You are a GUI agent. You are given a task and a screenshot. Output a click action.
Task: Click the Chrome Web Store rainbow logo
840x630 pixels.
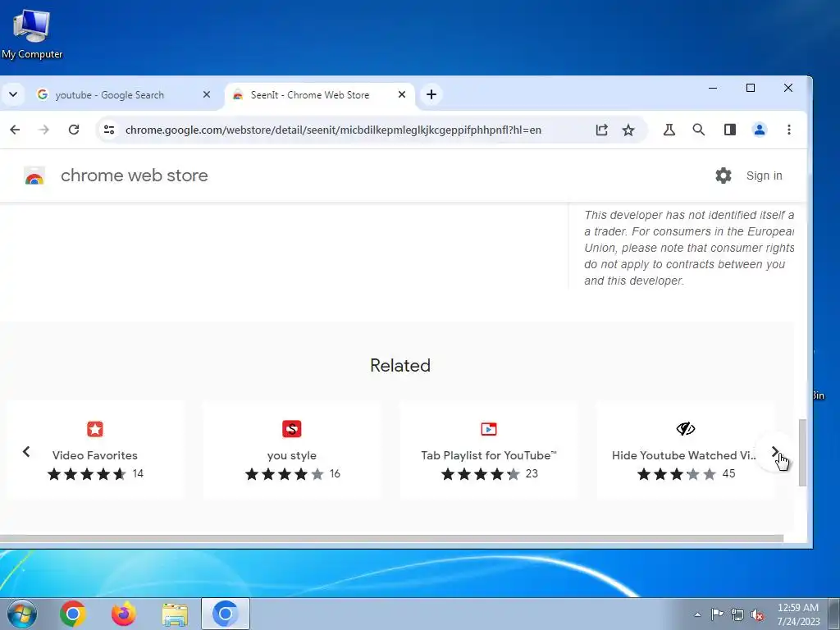[34, 176]
